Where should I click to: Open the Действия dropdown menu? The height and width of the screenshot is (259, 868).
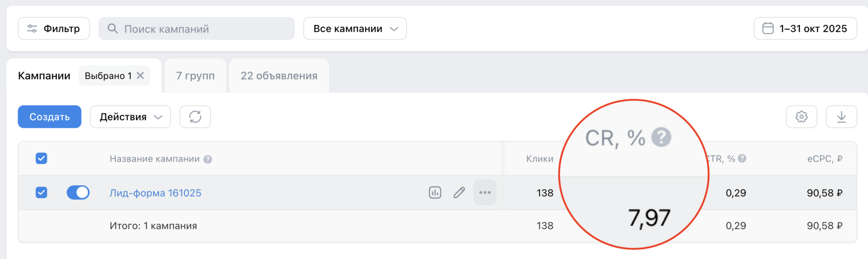[131, 117]
